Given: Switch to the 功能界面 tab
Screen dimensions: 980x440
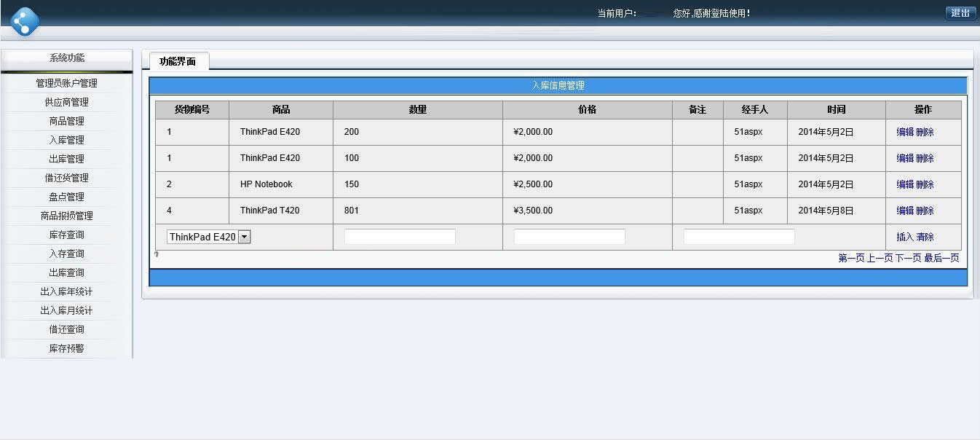Looking at the screenshot, I should pyautogui.click(x=178, y=62).
